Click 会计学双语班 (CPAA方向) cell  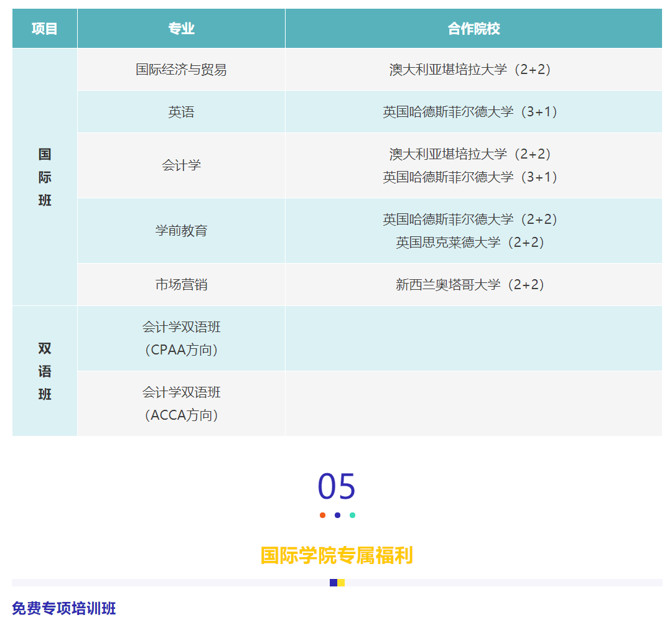pos(181,338)
